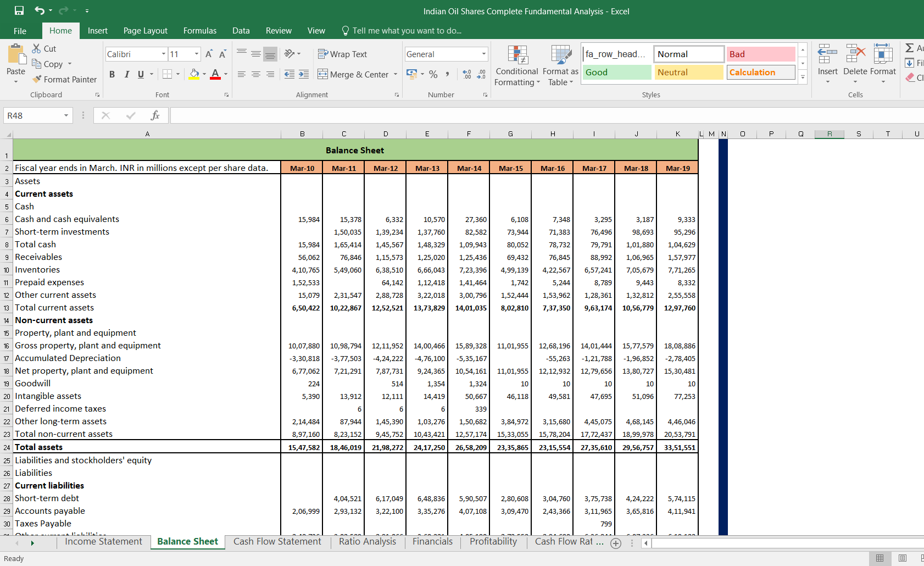Open the General number format dropdown
Viewport: 924px width, 566px height.
coord(484,54)
